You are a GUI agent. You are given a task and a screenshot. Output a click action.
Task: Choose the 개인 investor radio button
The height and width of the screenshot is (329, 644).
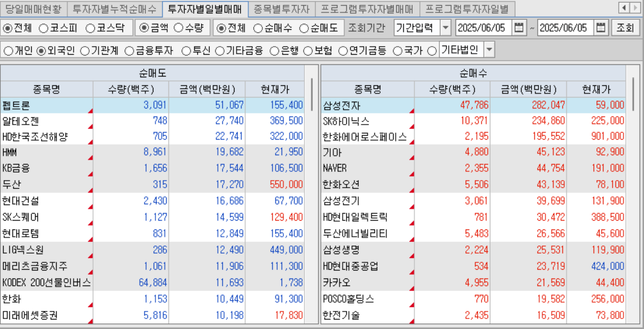(x=8, y=51)
